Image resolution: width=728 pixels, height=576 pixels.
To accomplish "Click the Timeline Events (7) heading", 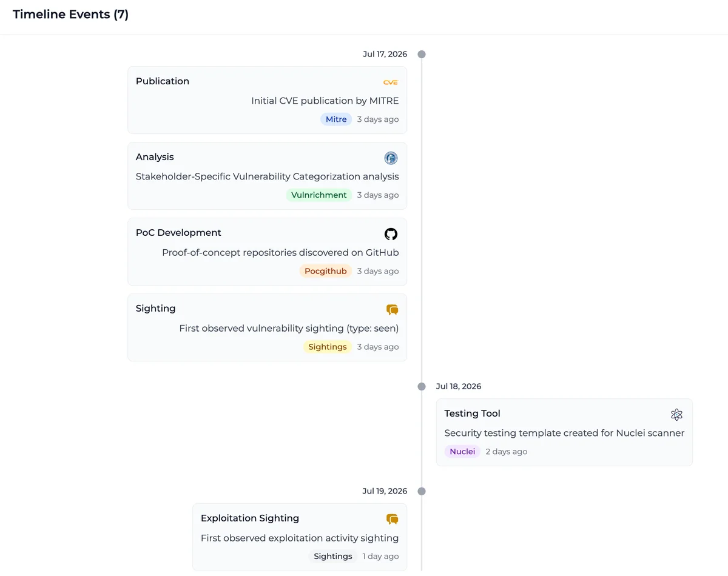I will coord(71,15).
